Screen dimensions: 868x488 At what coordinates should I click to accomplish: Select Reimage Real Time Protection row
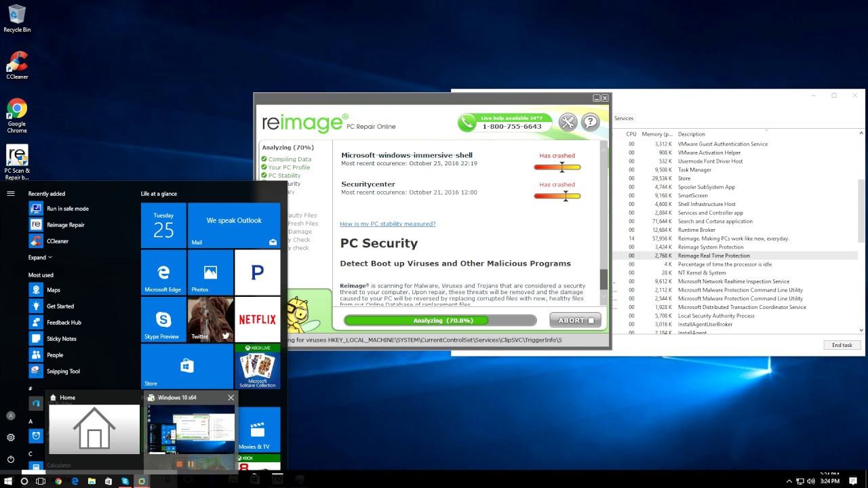coord(736,256)
